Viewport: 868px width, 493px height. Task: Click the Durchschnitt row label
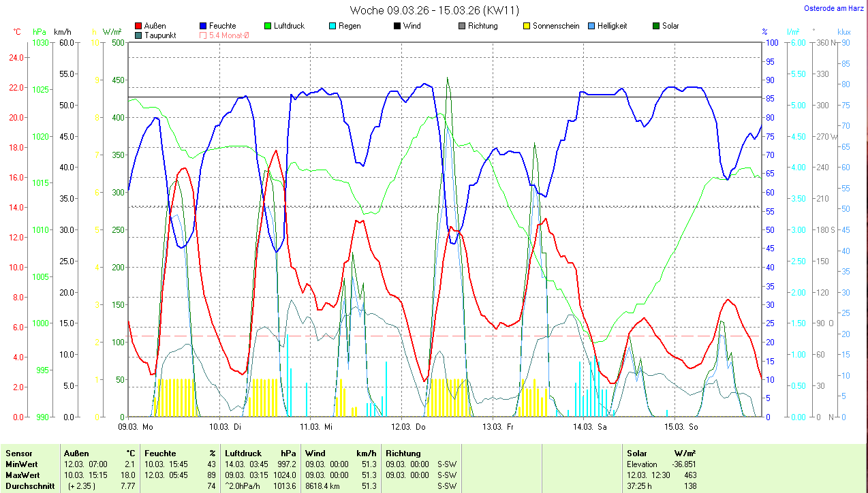(x=30, y=486)
